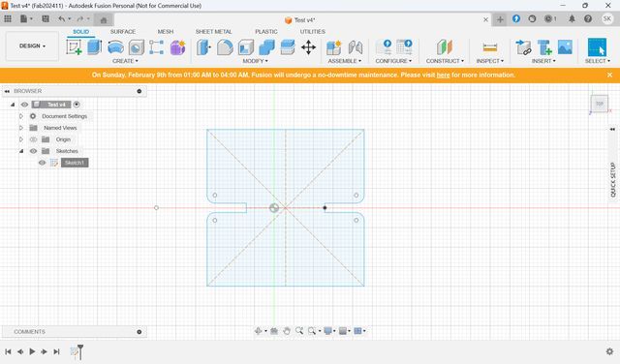Select the Insert Canvas image tool

click(565, 47)
